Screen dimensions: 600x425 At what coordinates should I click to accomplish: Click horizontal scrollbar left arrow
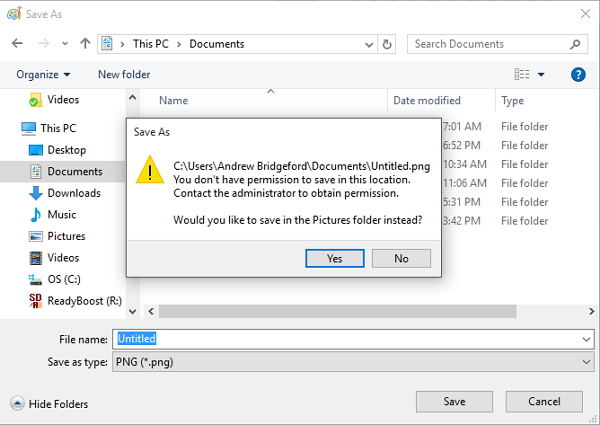[151, 311]
